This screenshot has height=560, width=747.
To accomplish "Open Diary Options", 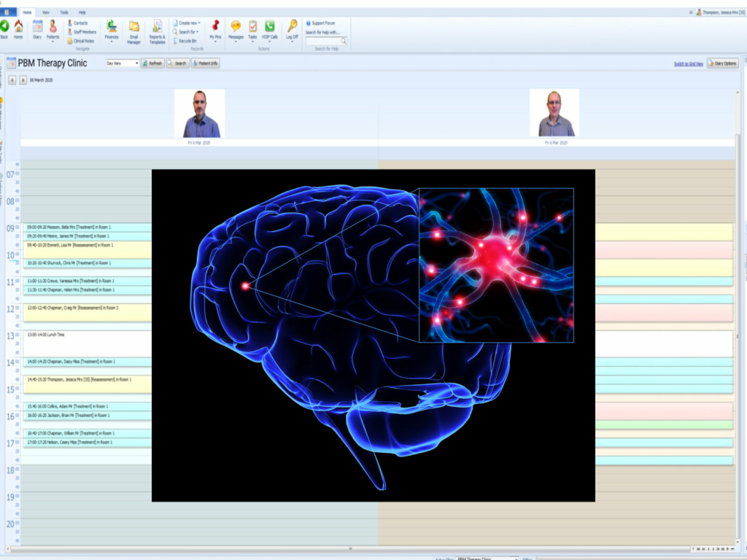I will tap(722, 63).
